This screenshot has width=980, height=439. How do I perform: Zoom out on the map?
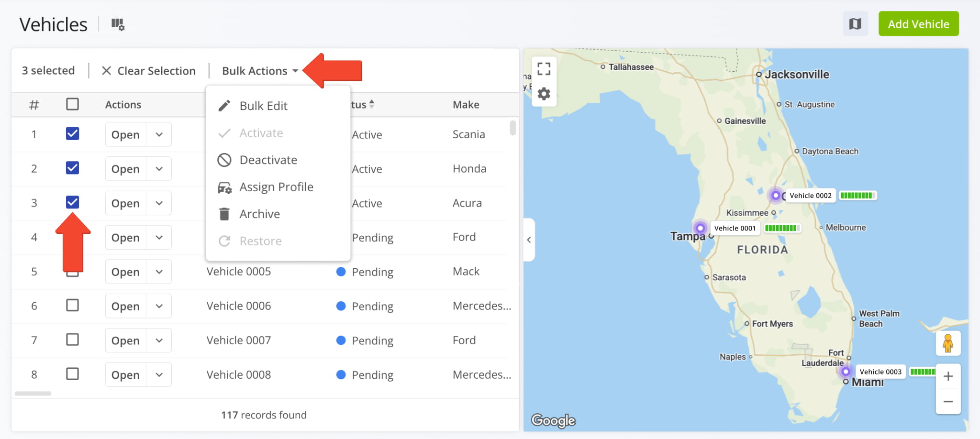[x=948, y=402]
